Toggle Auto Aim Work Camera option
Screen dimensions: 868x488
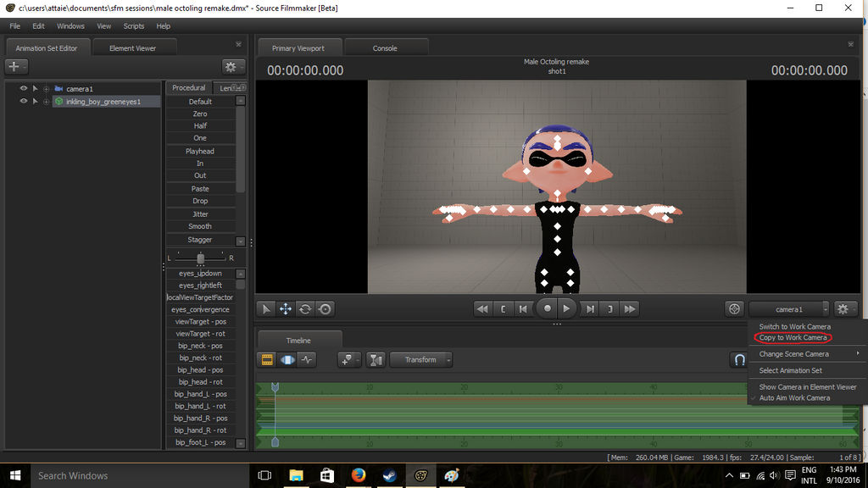pos(793,398)
